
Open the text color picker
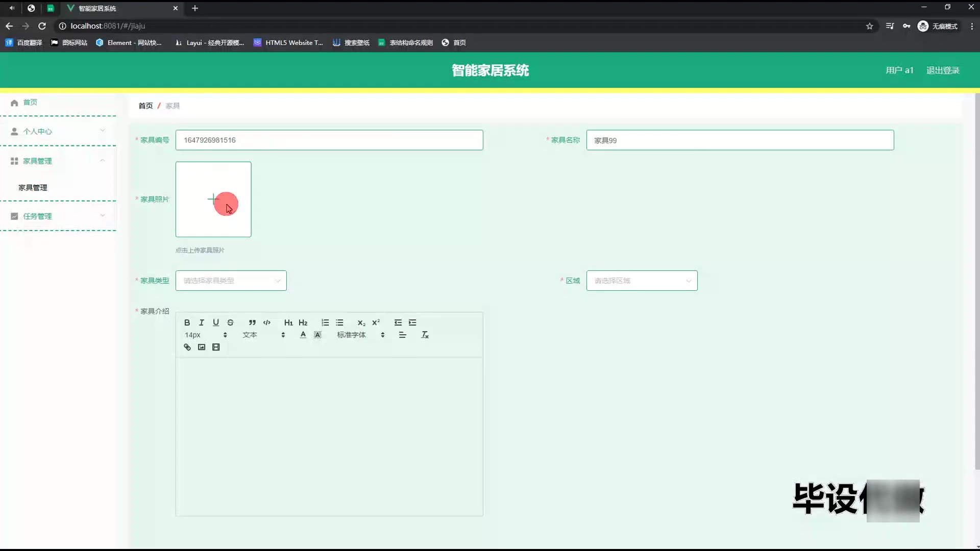click(303, 335)
